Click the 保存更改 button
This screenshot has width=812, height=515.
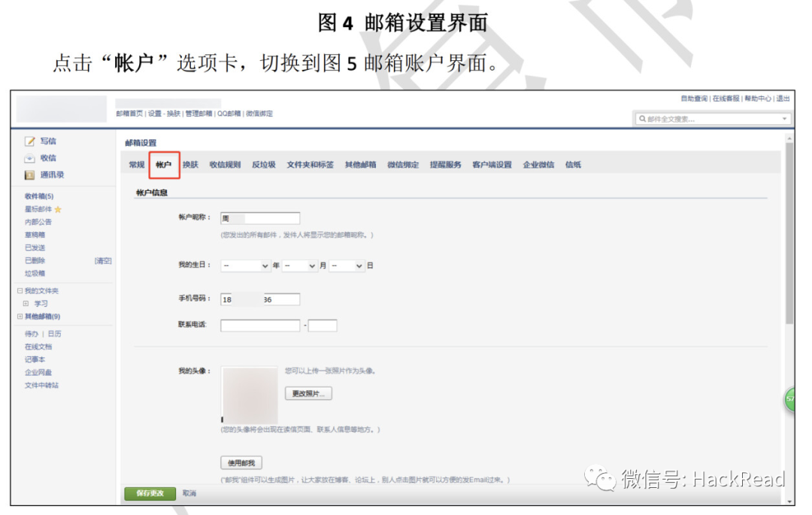tap(150, 494)
